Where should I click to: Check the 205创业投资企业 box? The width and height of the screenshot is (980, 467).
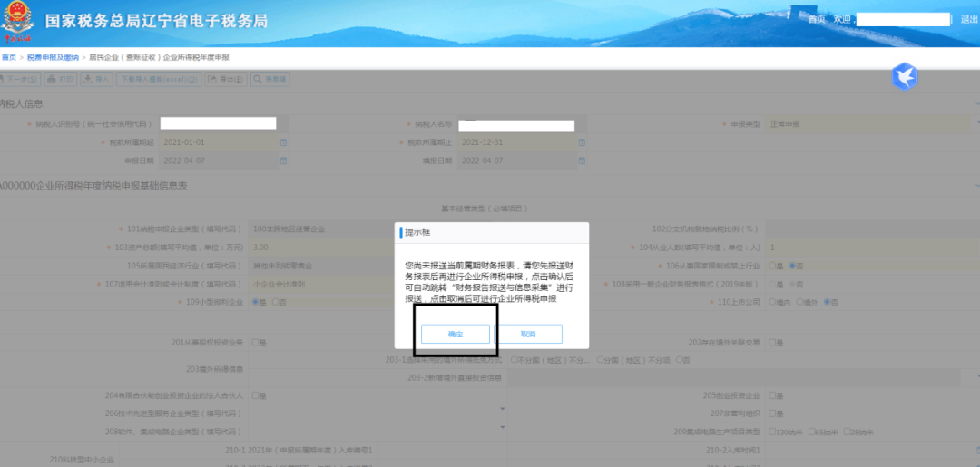(772, 395)
